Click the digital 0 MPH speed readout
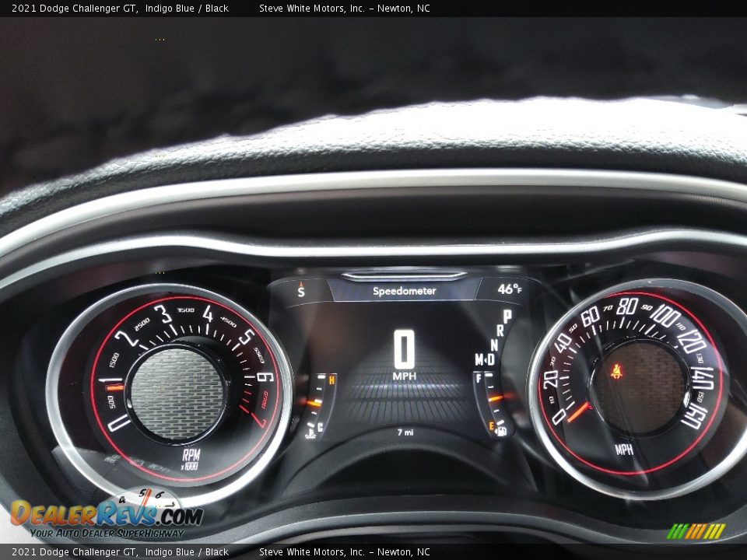The width and height of the screenshot is (747, 560). (x=404, y=355)
